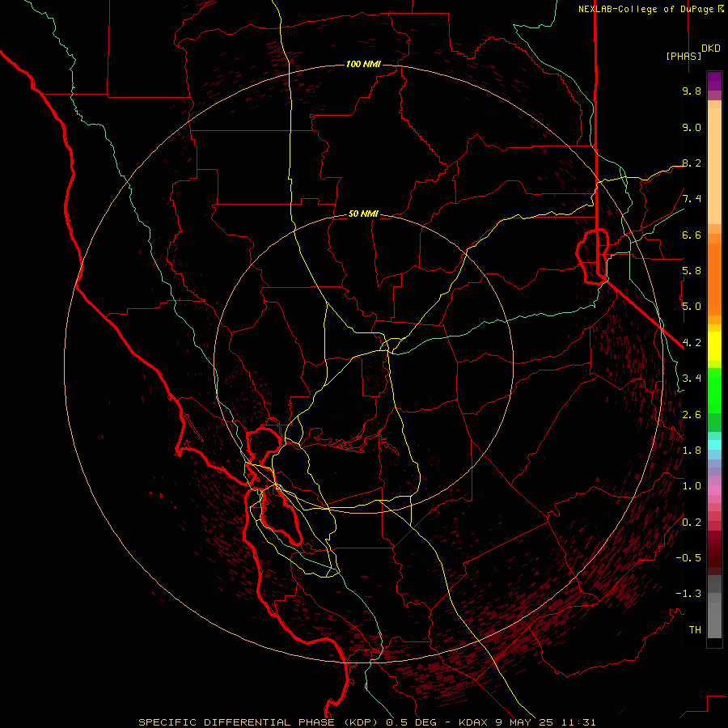Image resolution: width=728 pixels, height=728 pixels.
Task: Click the 3.4 value on the scale
Action: click(x=692, y=379)
